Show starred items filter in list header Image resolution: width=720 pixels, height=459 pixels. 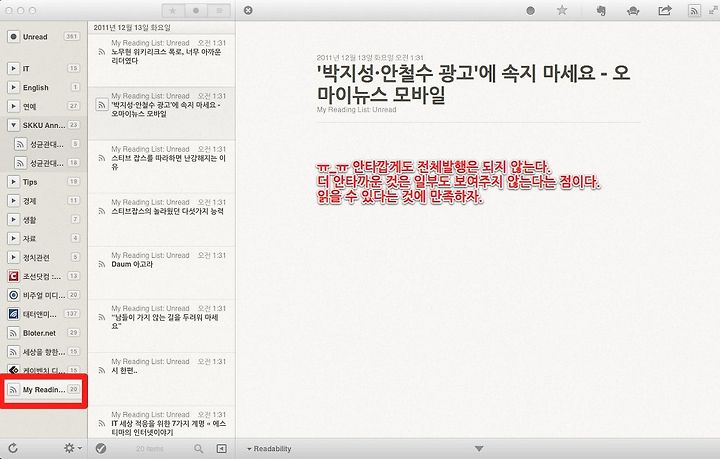point(173,11)
